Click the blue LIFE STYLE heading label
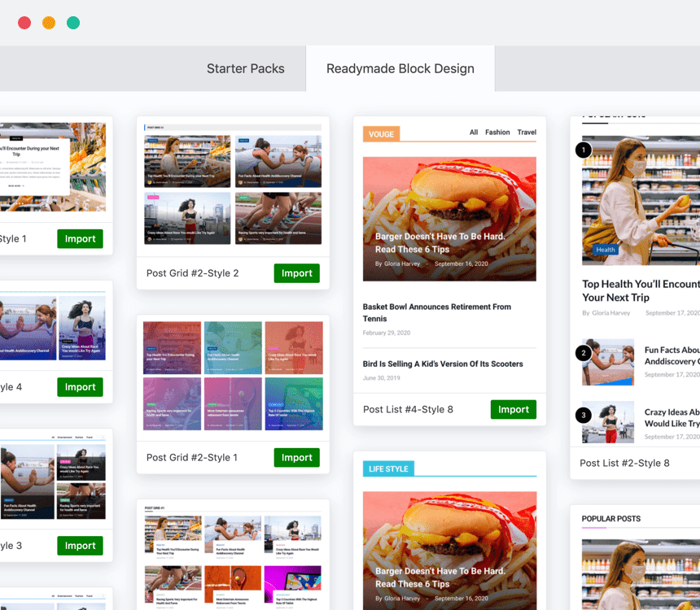The image size is (700, 610). click(x=388, y=468)
